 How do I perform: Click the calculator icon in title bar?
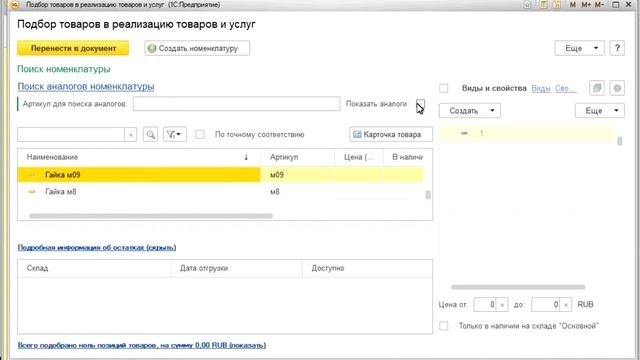543,4
